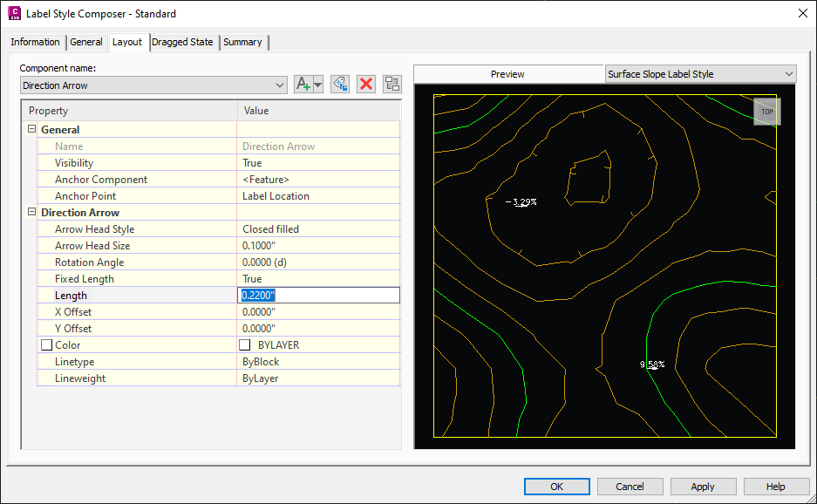
Task: Click the TOP view cube in the preview
Action: [766, 112]
